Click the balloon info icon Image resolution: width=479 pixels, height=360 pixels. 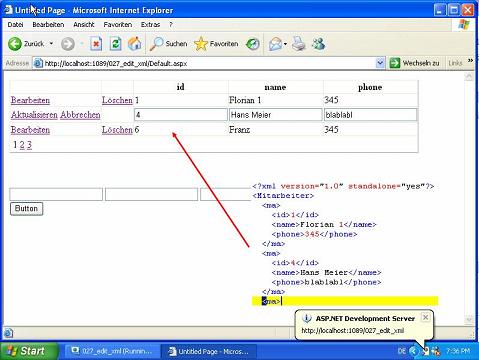pos(306,318)
